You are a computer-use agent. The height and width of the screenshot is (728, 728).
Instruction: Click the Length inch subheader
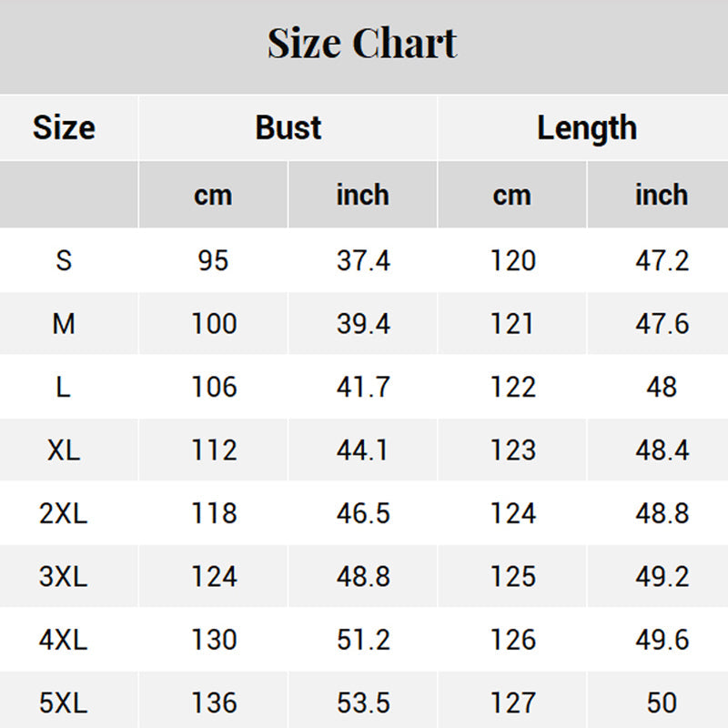coord(662,195)
